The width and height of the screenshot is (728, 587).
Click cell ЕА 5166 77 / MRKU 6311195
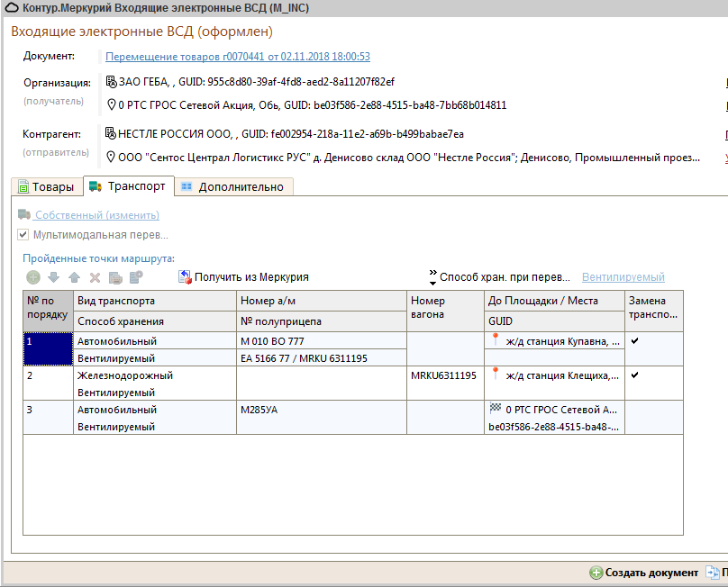tap(322, 357)
